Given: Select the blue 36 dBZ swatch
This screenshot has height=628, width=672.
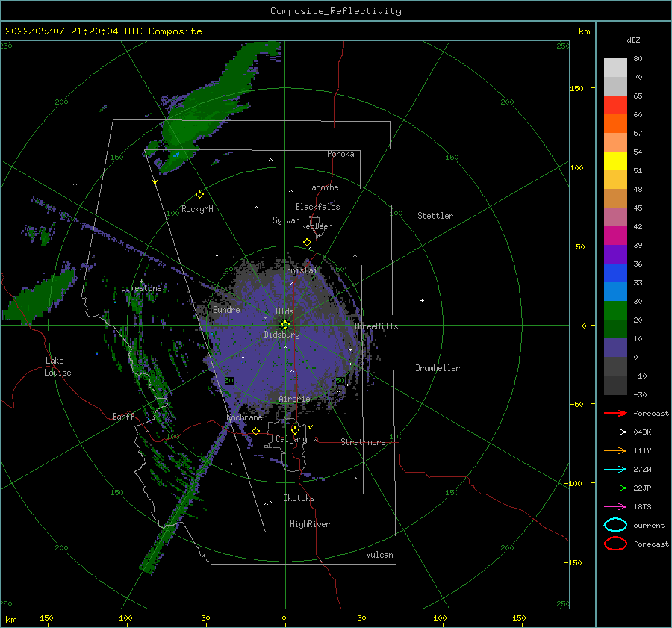Looking at the screenshot, I should pyautogui.click(x=615, y=273).
